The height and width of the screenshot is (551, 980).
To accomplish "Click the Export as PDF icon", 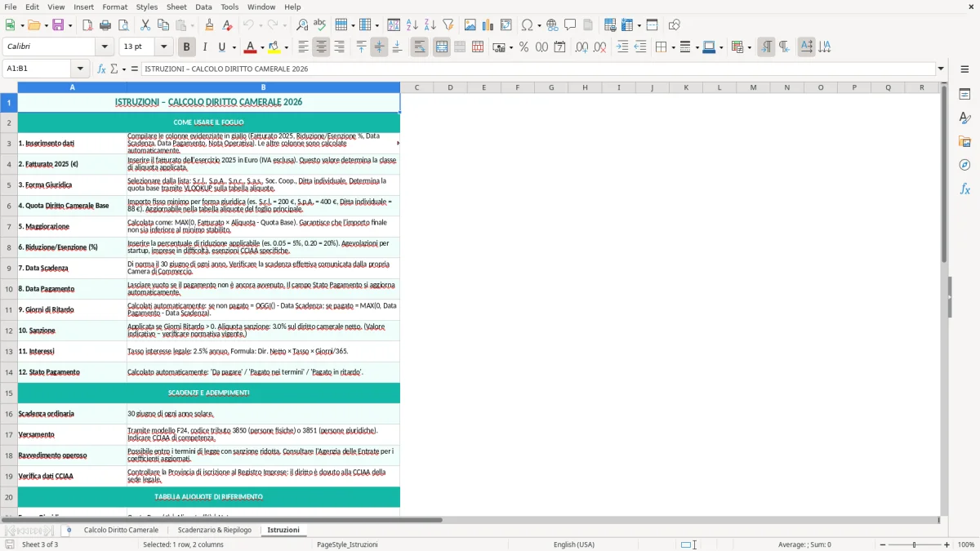I will (87, 25).
